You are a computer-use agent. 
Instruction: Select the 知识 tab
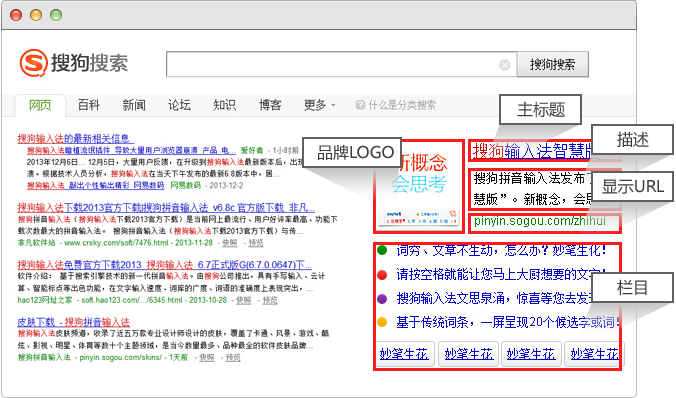coord(224,105)
